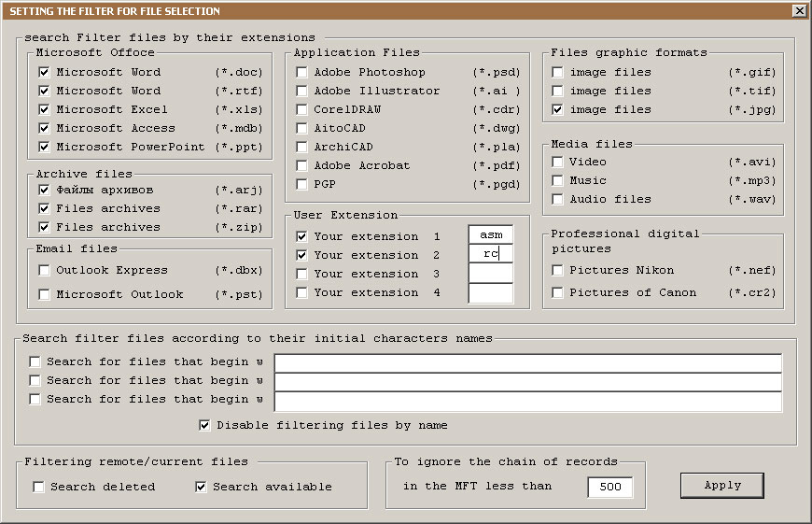
Task: Enable Adobe Photoshop (*.psd) filter
Action: 301,72
